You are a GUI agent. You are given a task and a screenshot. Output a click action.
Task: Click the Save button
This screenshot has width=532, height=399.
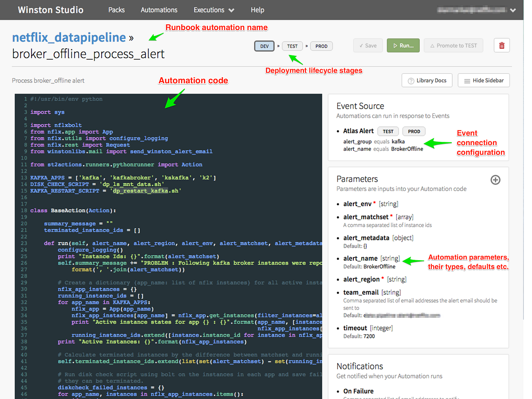point(368,45)
